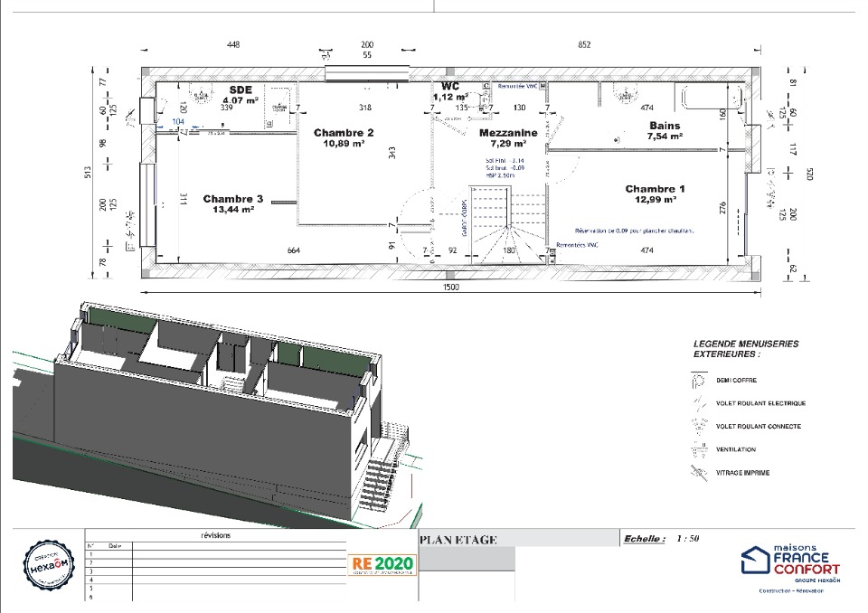Click the PLAN ETAGE title block
Image resolution: width=868 pixels, height=613 pixels.
tap(458, 540)
